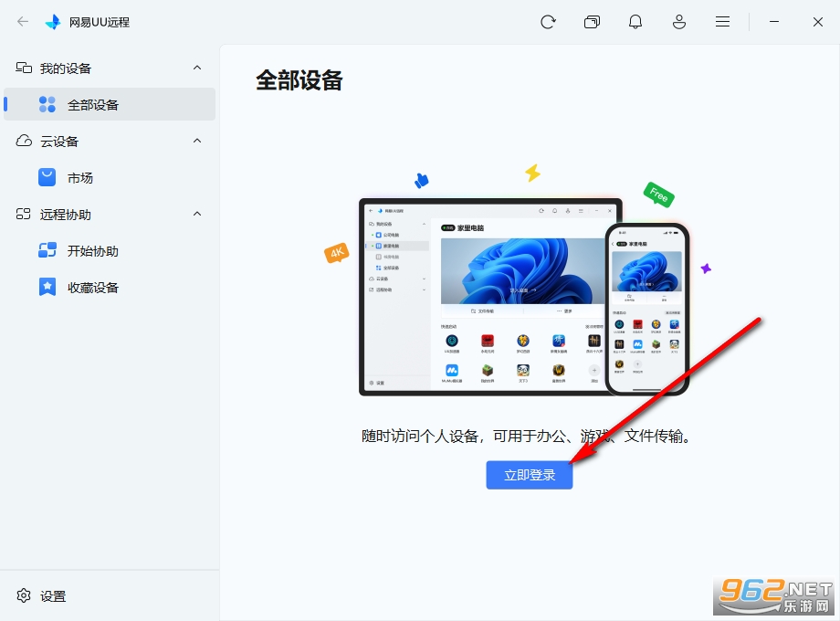Collapse the 云设备 section
This screenshot has width=840, height=621.
pyautogui.click(x=197, y=141)
